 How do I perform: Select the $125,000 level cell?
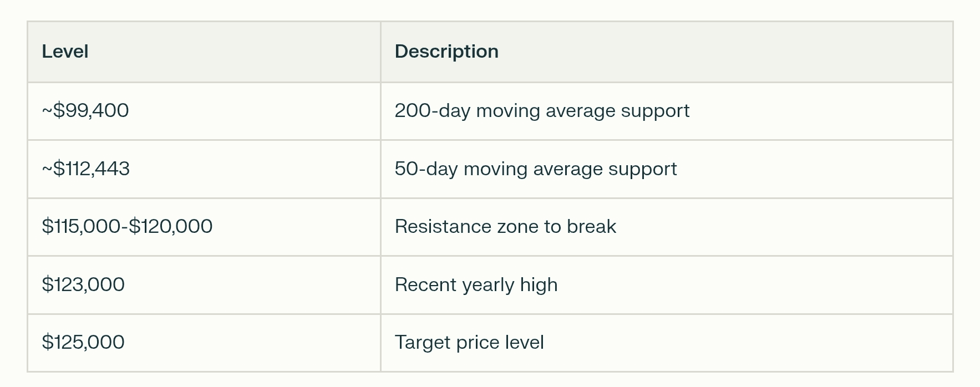pos(83,342)
